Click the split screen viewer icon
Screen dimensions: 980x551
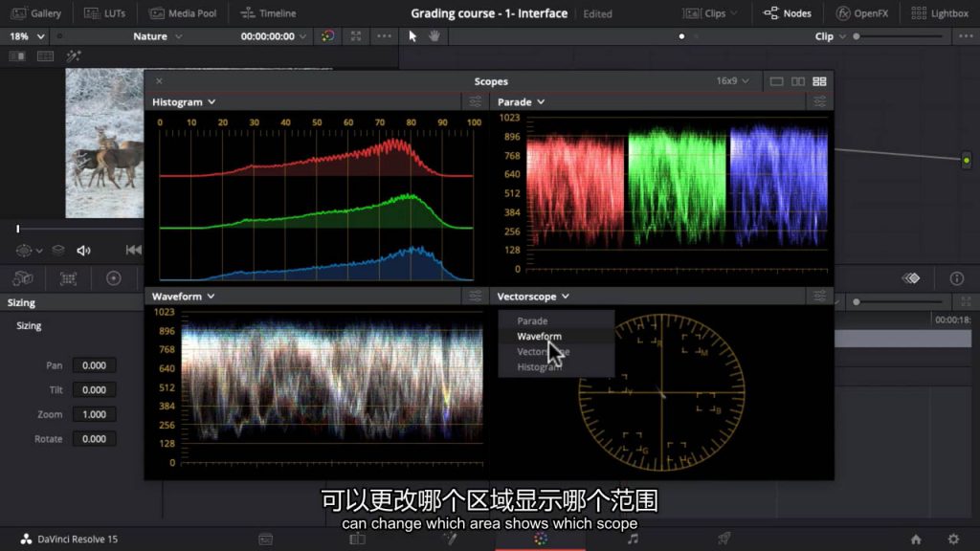(x=45, y=56)
